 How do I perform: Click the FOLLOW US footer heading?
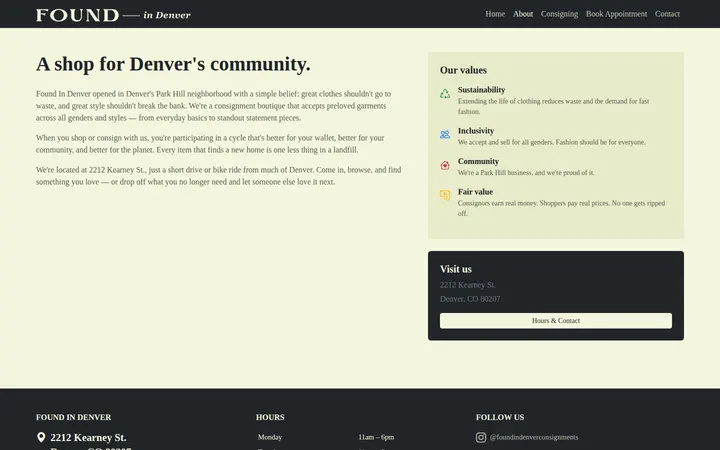[500, 417]
